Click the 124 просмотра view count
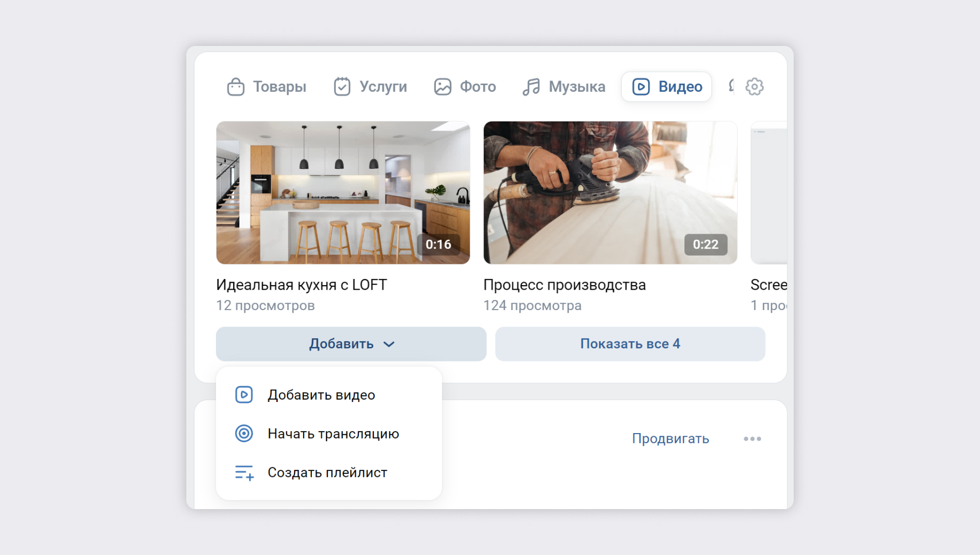980x555 pixels. (532, 306)
